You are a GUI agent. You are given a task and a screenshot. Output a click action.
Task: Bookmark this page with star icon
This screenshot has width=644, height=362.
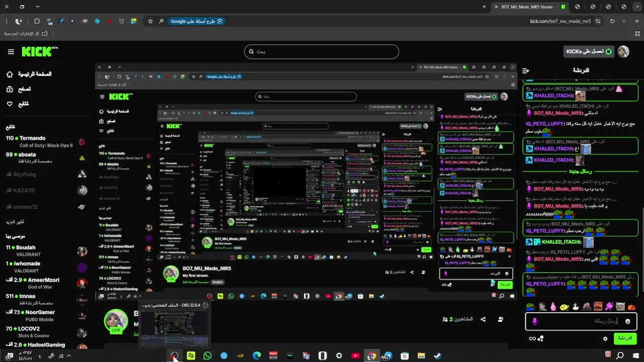pyautogui.click(x=150, y=21)
